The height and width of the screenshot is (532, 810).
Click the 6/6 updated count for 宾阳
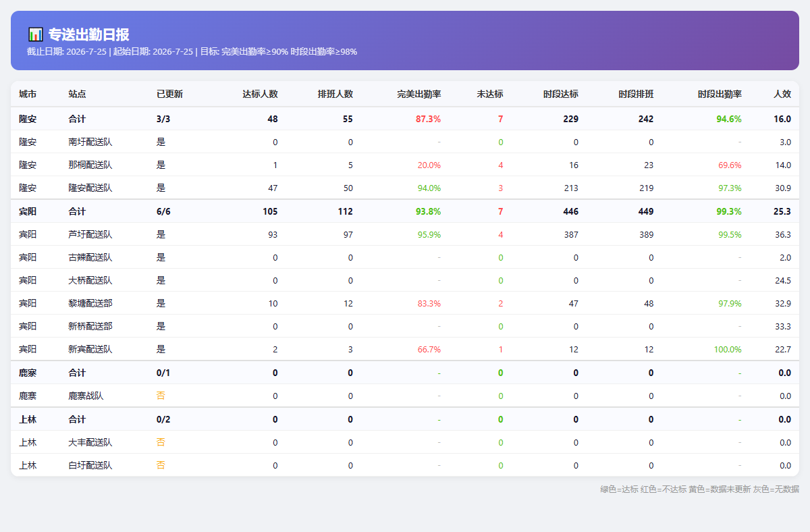point(164,211)
